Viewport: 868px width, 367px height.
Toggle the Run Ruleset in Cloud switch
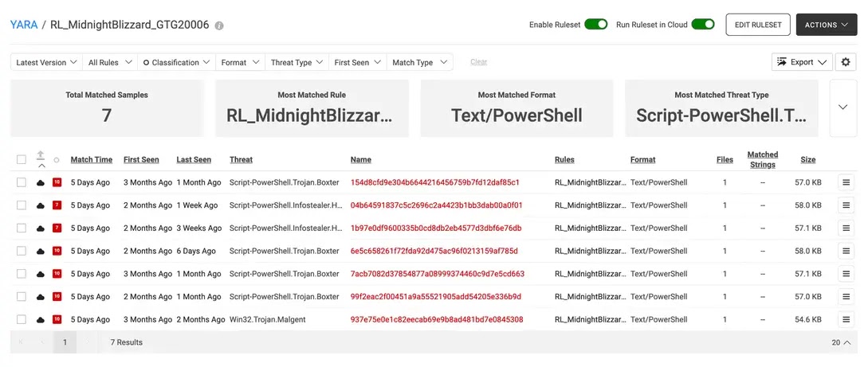702,25
